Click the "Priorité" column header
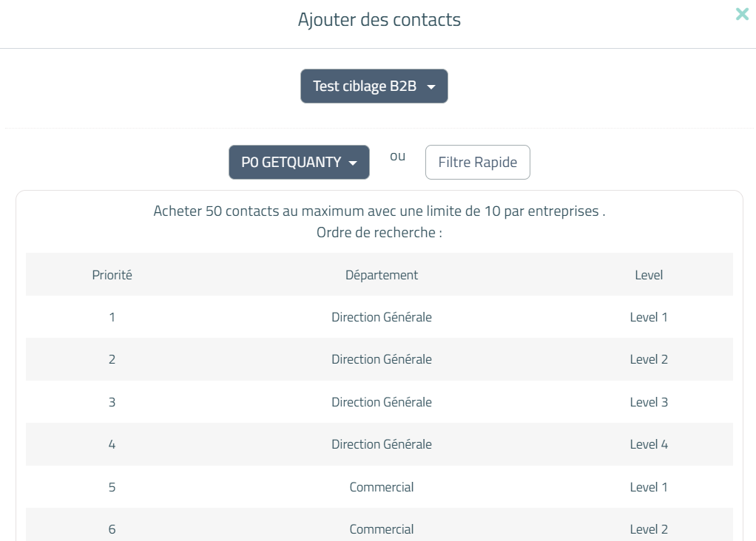Image resolution: width=756 pixels, height=541 pixels. [112, 274]
